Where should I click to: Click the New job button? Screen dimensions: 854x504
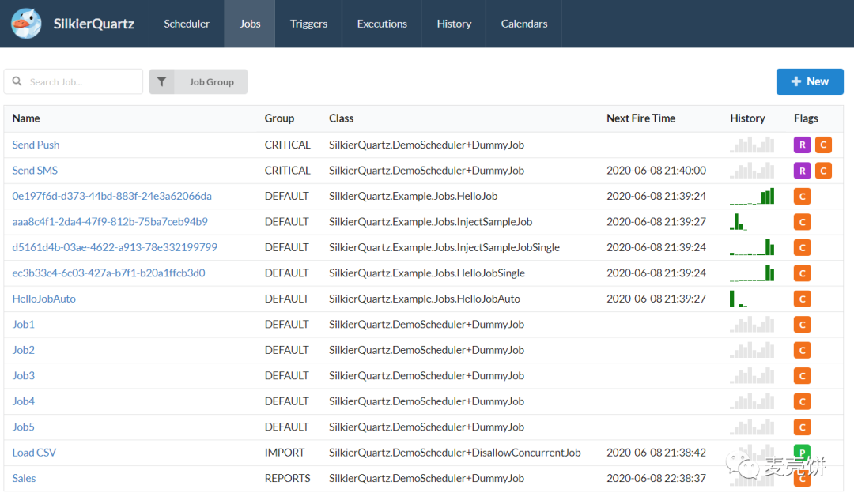pos(810,81)
